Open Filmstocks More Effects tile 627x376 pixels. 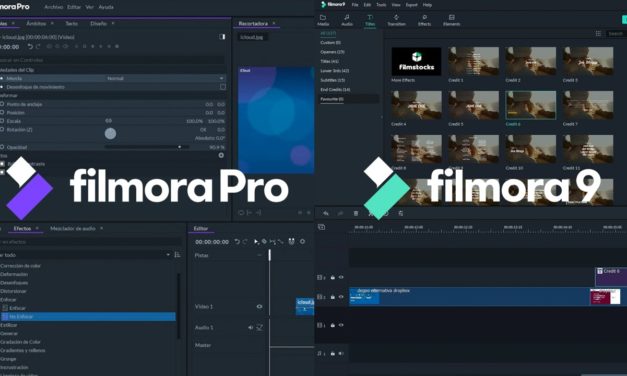[416, 61]
